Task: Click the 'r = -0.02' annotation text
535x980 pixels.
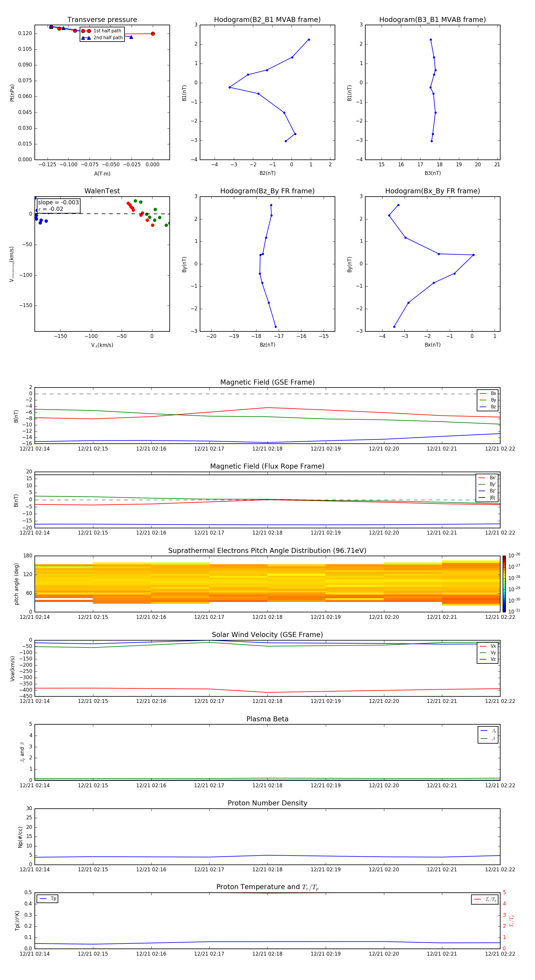Action: 51,209
